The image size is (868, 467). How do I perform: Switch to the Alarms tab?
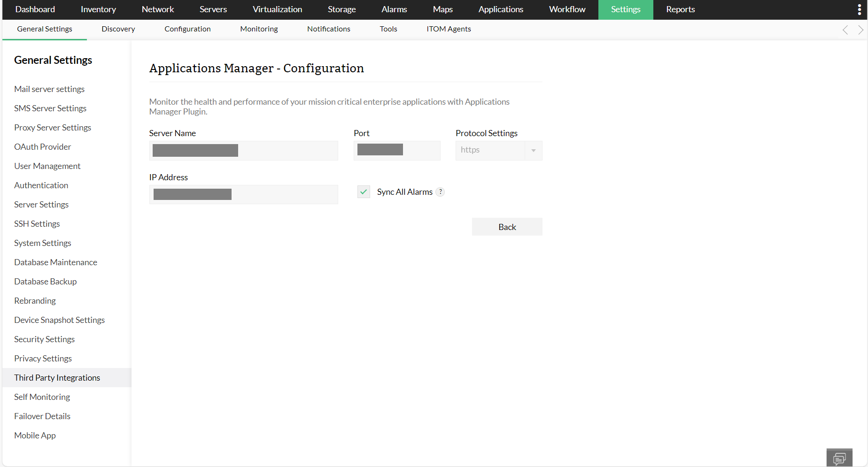394,9
